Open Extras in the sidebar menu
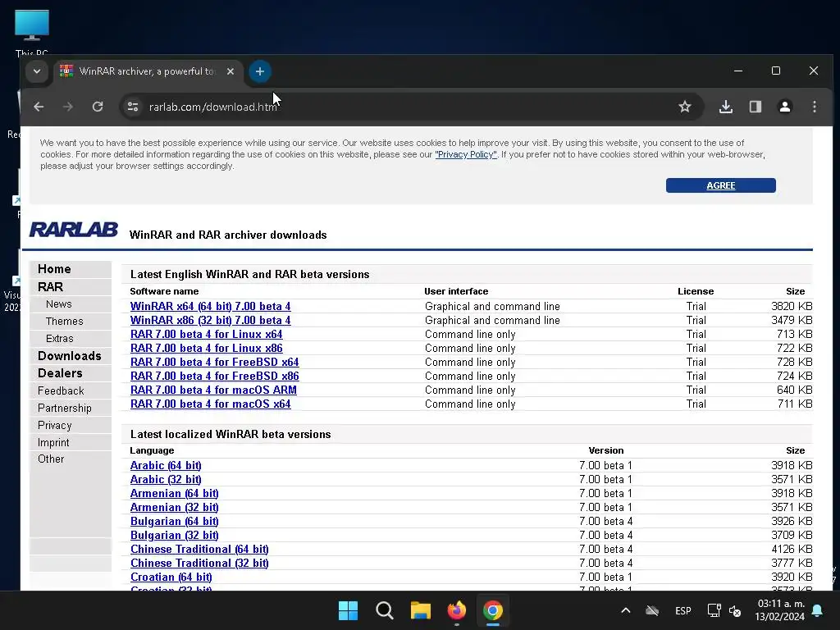Viewport: 840px width, 630px height. tap(59, 339)
